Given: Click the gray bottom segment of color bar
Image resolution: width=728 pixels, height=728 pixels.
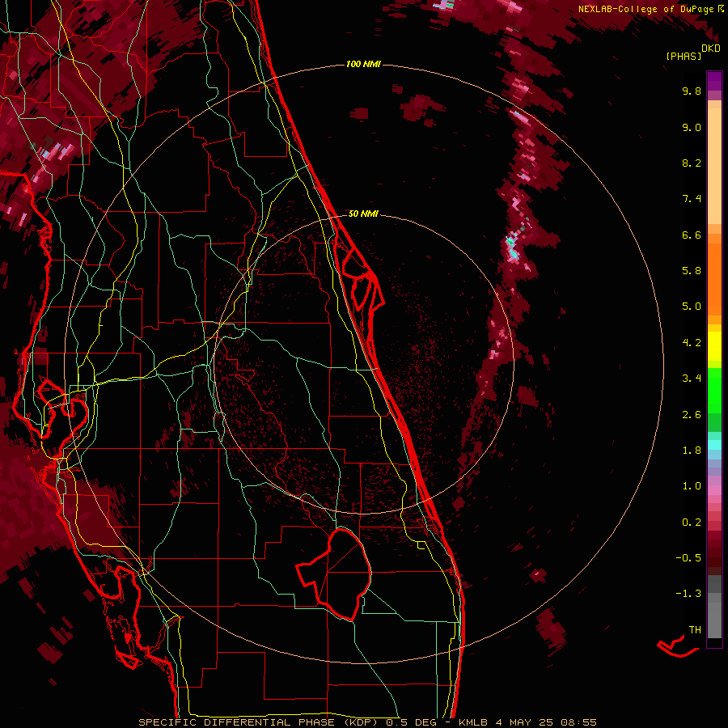Looking at the screenshot, I should (714, 620).
